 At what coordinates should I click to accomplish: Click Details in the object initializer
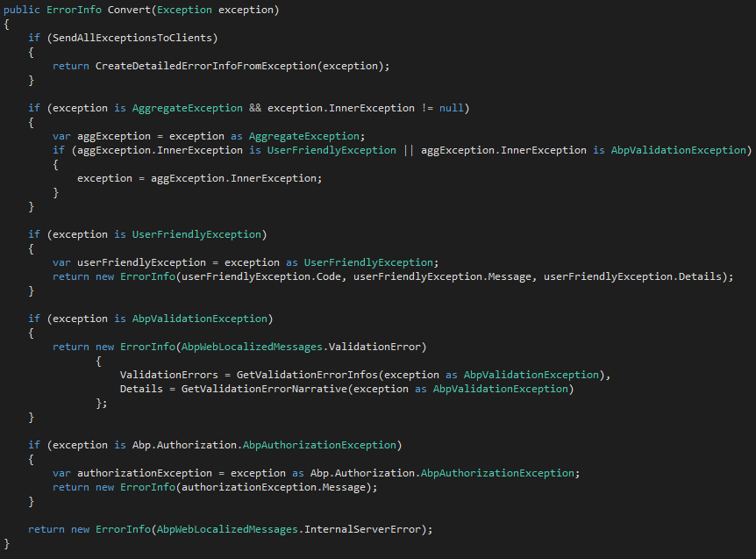pyautogui.click(x=141, y=389)
